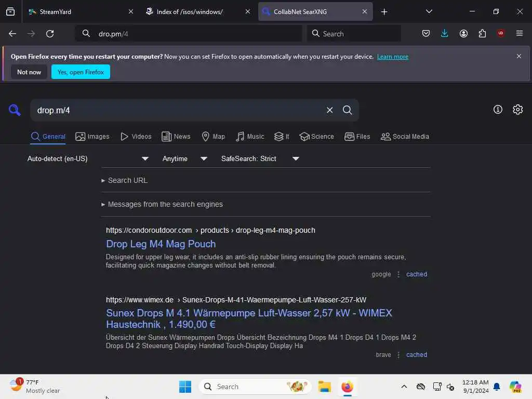532x399 pixels.
Task: Open the condoroutdoor.com result URL
Action: 210,230
